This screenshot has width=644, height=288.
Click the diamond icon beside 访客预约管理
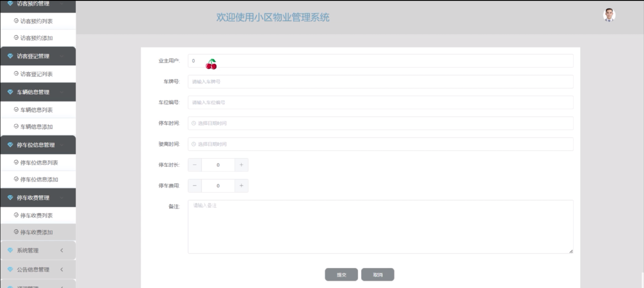(x=10, y=3)
